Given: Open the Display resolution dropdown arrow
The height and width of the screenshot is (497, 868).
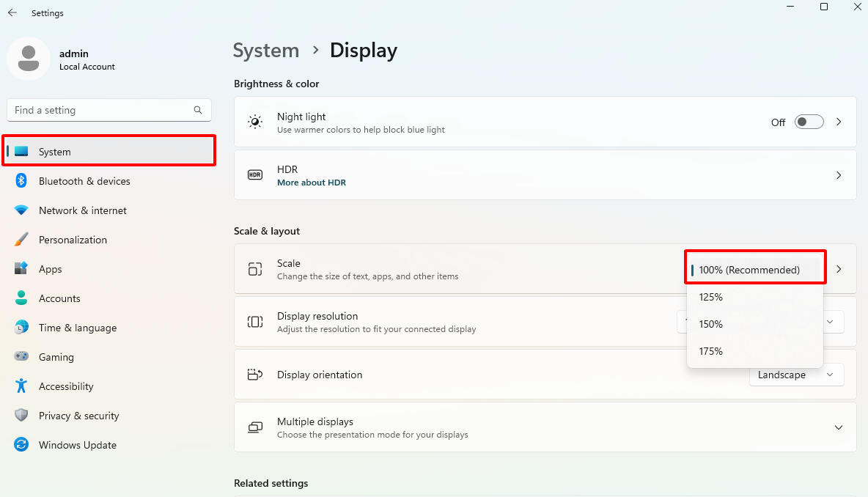Looking at the screenshot, I should click(x=830, y=322).
